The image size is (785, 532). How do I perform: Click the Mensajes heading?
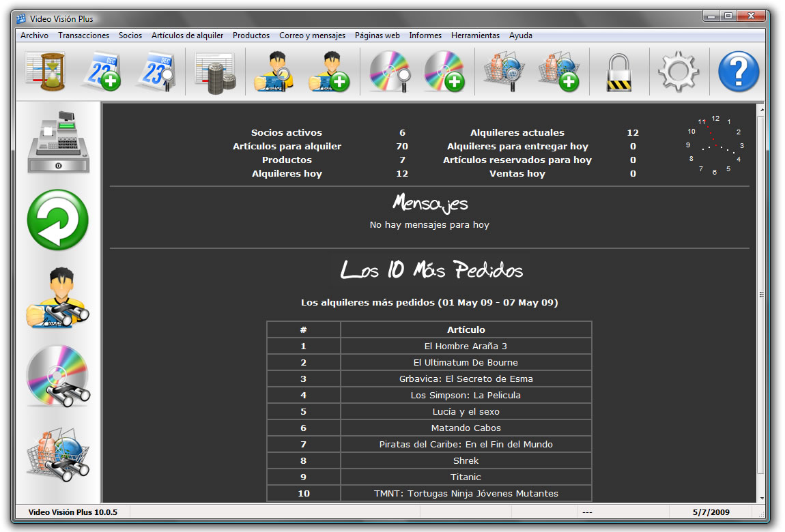(430, 203)
